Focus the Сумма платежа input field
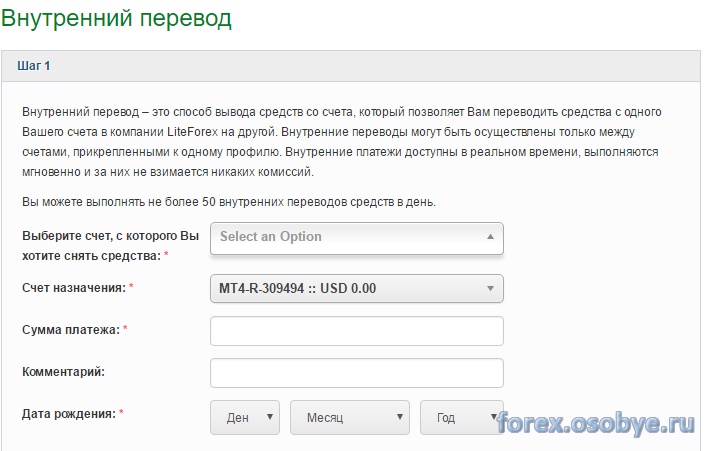This screenshot has width=710, height=451. coord(356,330)
